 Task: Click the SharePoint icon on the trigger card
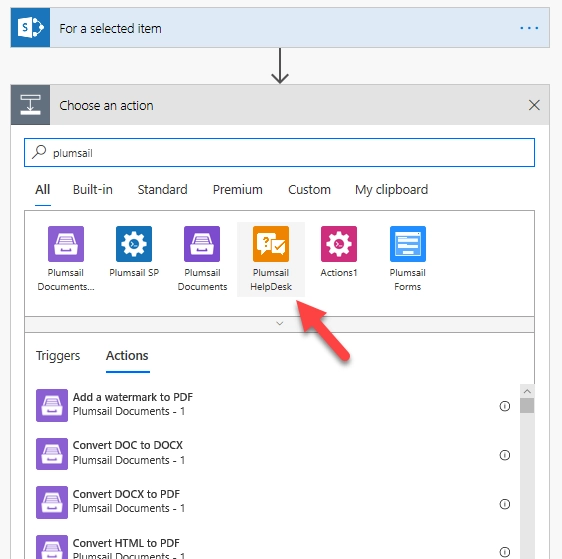pos(30,28)
